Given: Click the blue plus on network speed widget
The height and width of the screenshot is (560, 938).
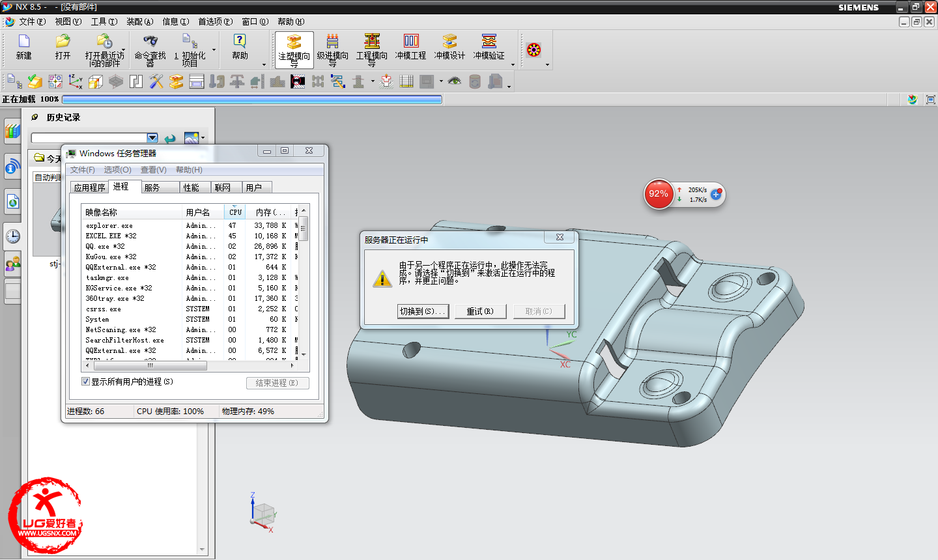Looking at the screenshot, I should (x=716, y=194).
